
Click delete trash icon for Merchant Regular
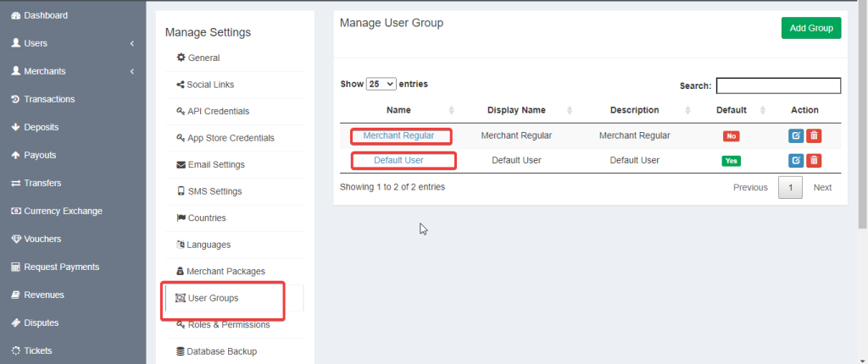tap(814, 135)
